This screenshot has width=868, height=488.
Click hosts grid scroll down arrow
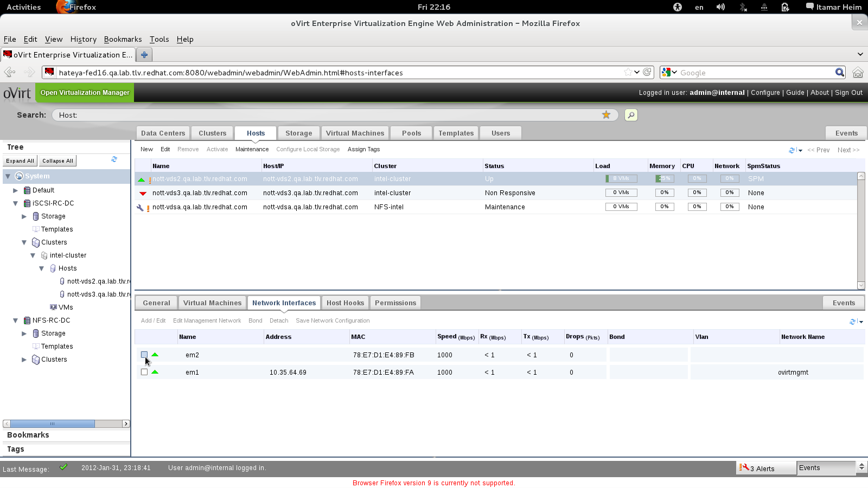861,285
